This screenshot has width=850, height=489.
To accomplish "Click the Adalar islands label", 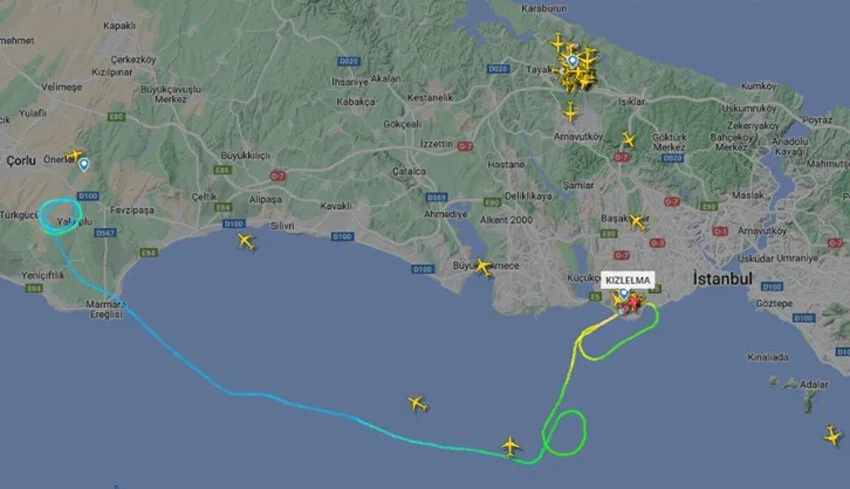I will (x=814, y=384).
